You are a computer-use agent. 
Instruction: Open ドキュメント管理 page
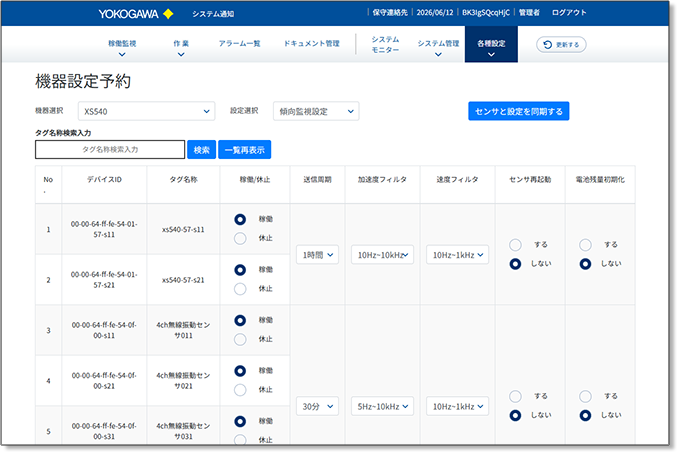point(311,43)
